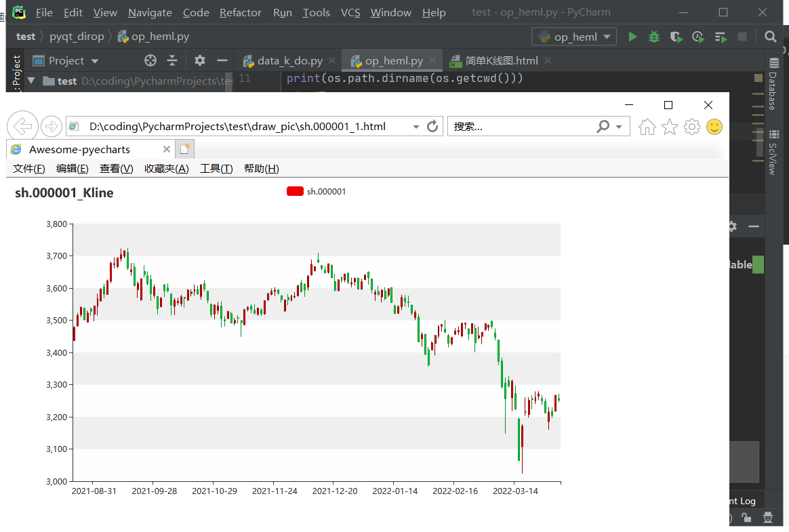Start debugging with the bug icon
Image resolution: width=789 pixels, height=532 pixels.
654,37
